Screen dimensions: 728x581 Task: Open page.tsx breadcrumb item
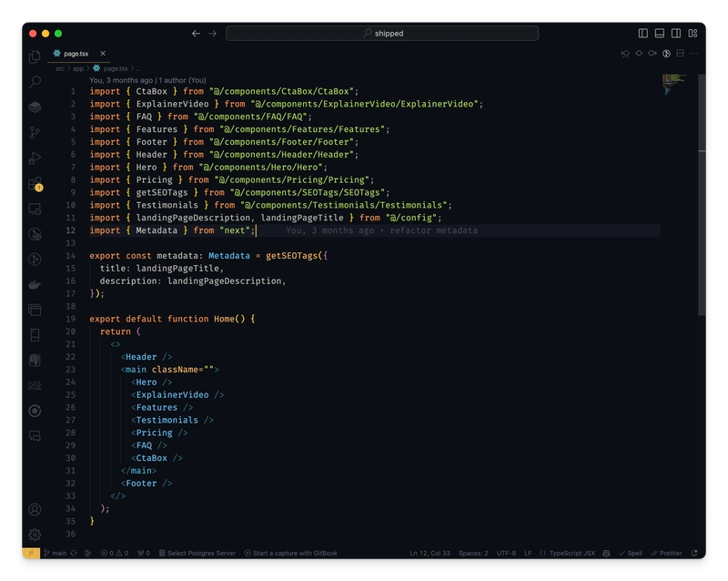110,69
